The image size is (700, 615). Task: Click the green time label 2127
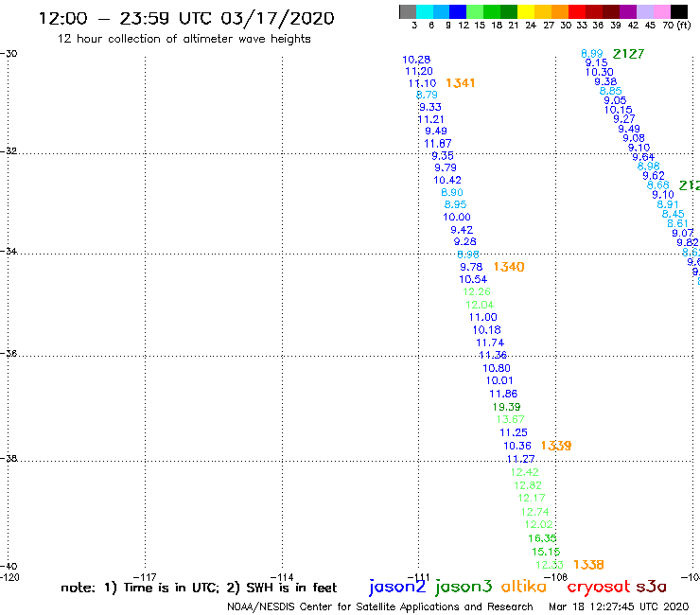pyautogui.click(x=628, y=54)
